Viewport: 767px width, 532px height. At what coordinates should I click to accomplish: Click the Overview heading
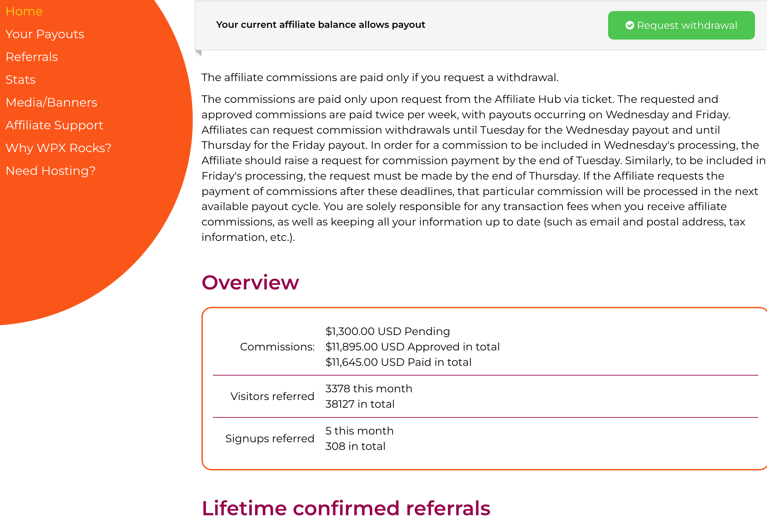[x=250, y=282]
